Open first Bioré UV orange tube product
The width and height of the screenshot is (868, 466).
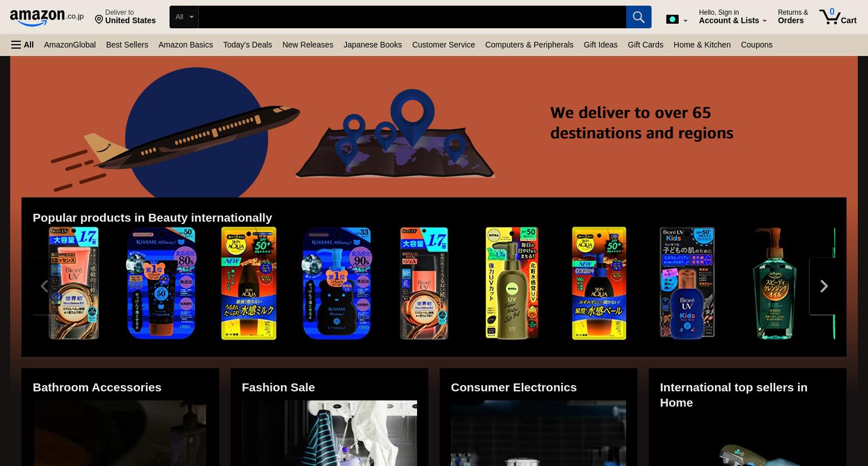tap(73, 283)
